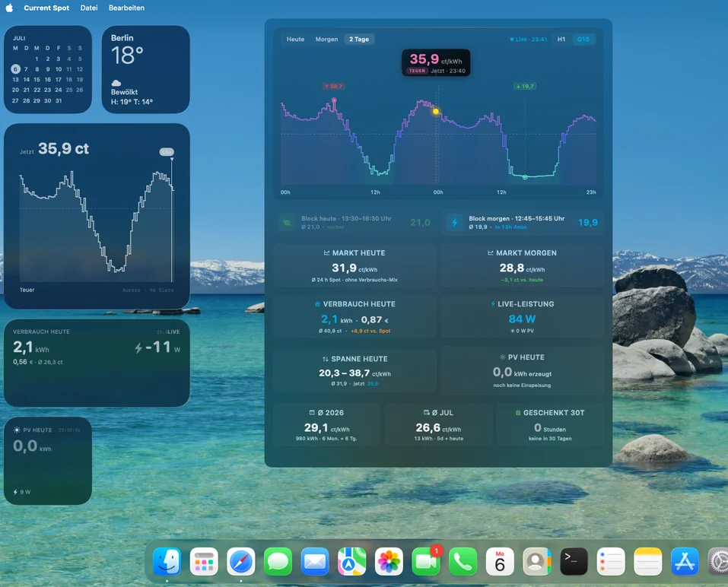The height and width of the screenshot is (587, 728).
Task: Click the Live 23:41 status indicator
Action: click(x=529, y=40)
